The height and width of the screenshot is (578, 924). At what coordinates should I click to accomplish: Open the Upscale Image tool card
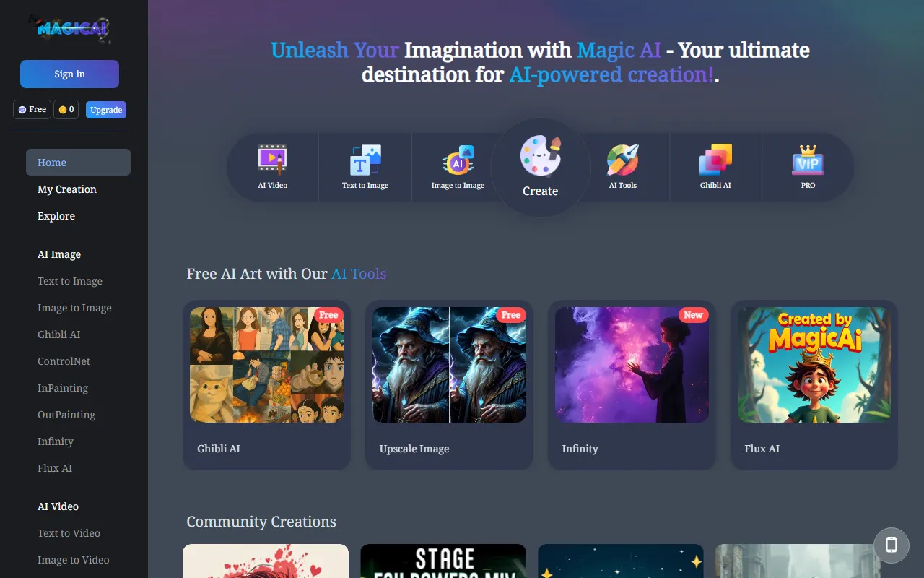point(449,385)
